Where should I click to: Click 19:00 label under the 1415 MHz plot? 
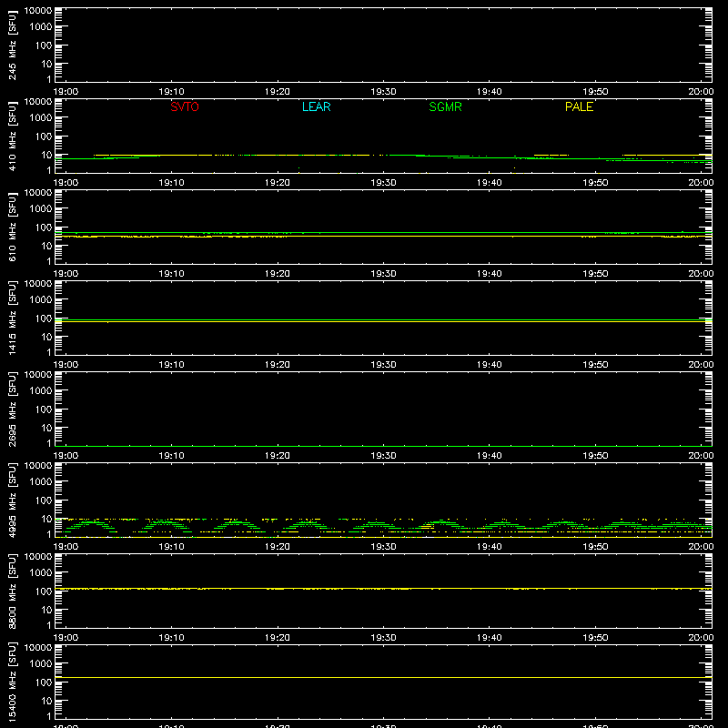(x=66, y=365)
